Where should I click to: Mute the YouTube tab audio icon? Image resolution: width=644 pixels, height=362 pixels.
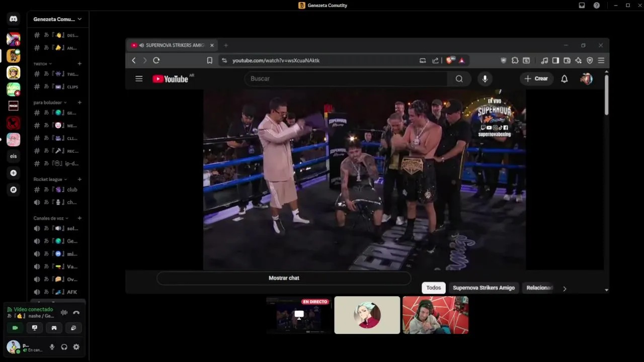pos(141,45)
